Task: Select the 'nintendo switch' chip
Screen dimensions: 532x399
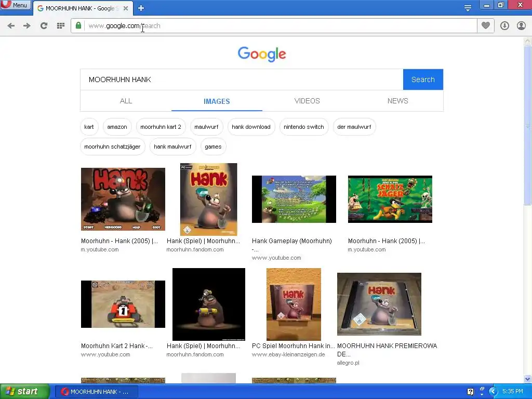Action: (x=303, y=127)
